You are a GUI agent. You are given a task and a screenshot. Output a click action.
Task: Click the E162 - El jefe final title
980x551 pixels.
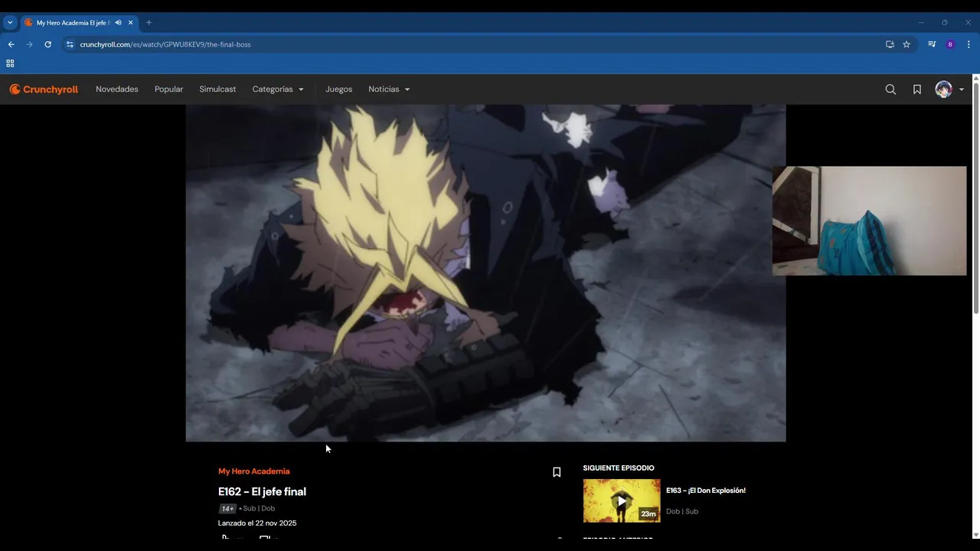pyautogui.click(x=262, y=491)
